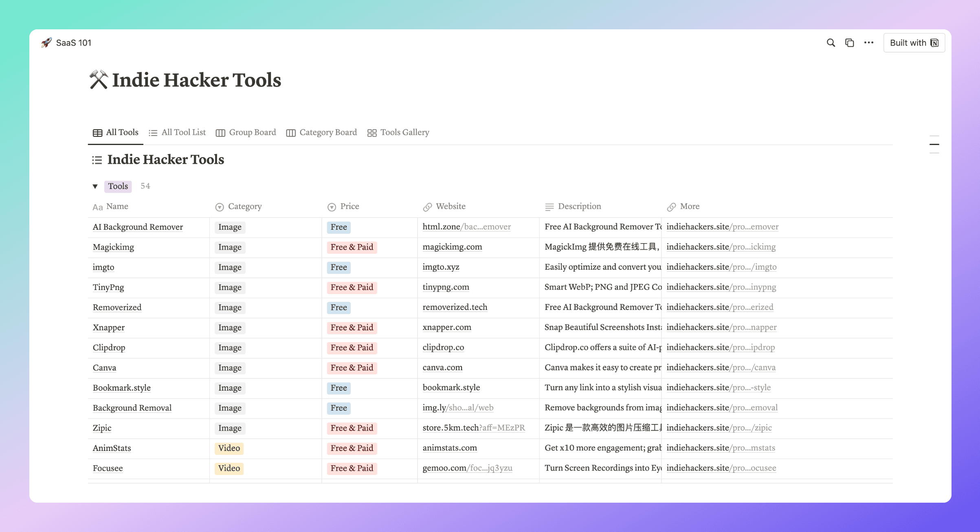980x532 pixels.
Task: Click the Tools group tag
Action: point(118,186)
